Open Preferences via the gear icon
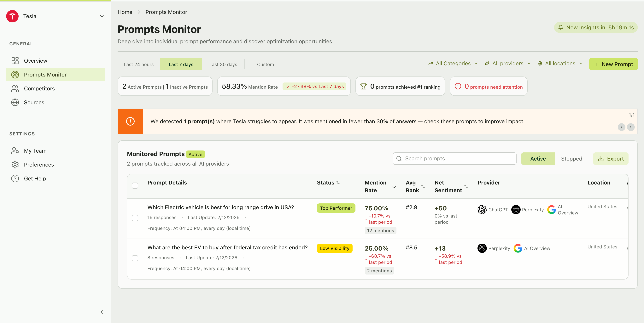644x323 pixels. tap(15, 164)
